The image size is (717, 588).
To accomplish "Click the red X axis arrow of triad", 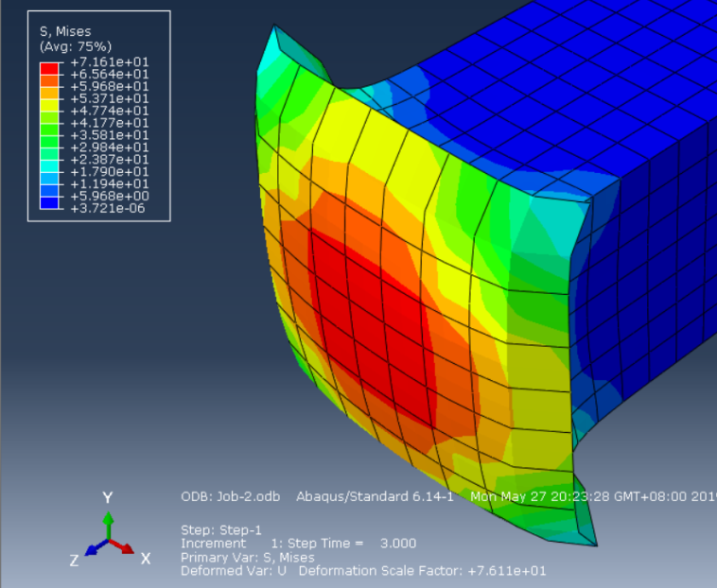I will point(122,546).
